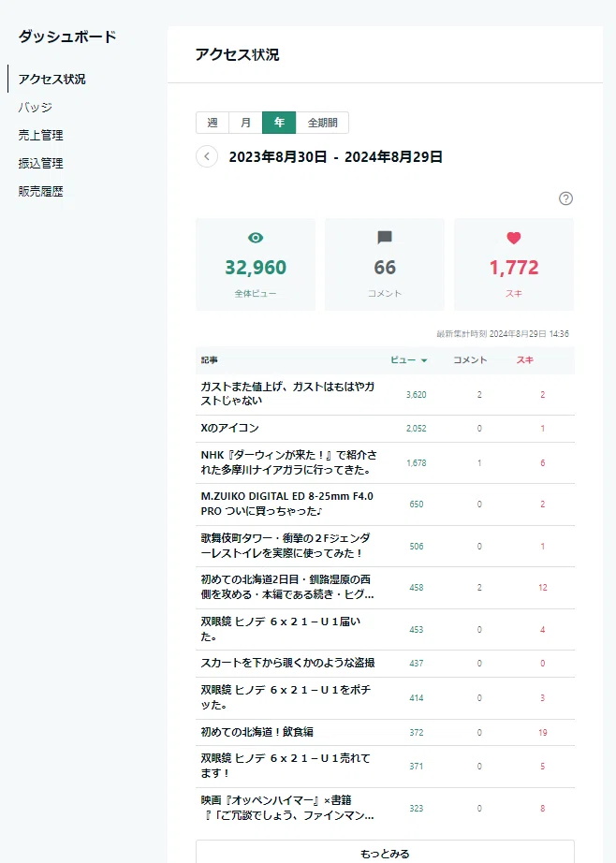The image size is (616, 863).
Task: Sort by ビュー column arrow
Action: click(424, 360)
